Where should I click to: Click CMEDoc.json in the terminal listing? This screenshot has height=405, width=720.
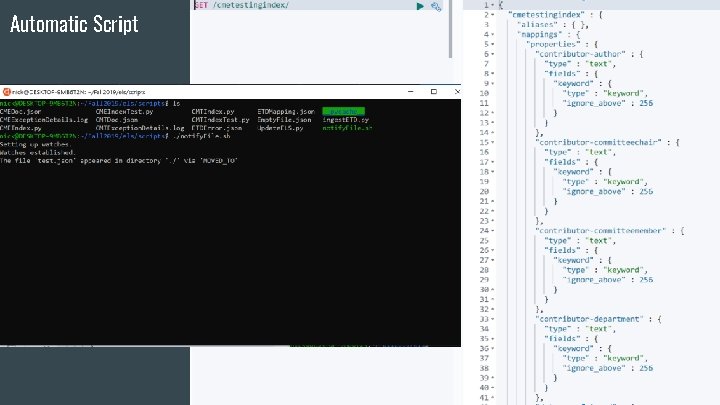point(21,112)
